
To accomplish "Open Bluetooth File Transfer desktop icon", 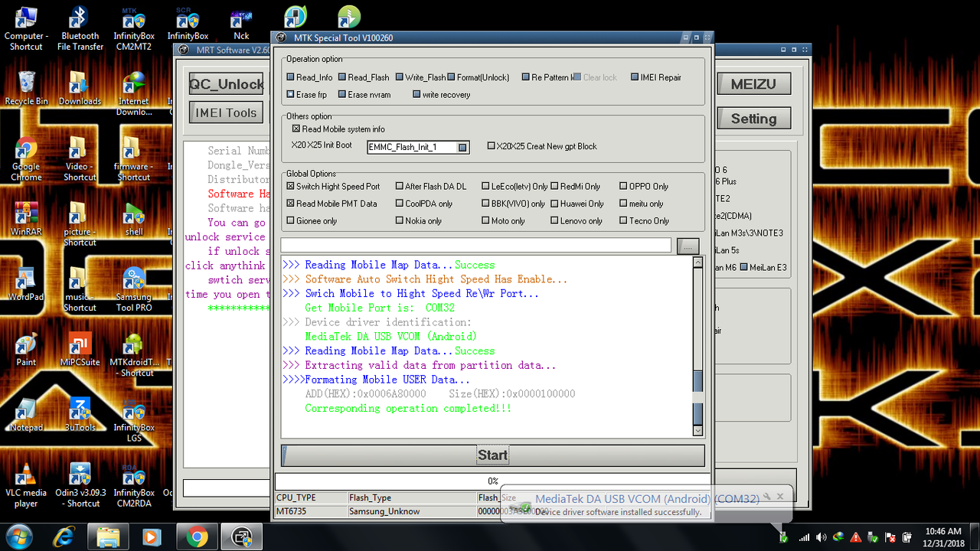I will [x=80, y=28].
